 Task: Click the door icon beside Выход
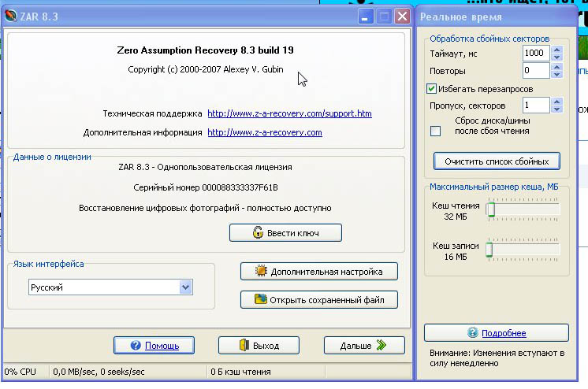pyautogui.click(x=244, y=345)
